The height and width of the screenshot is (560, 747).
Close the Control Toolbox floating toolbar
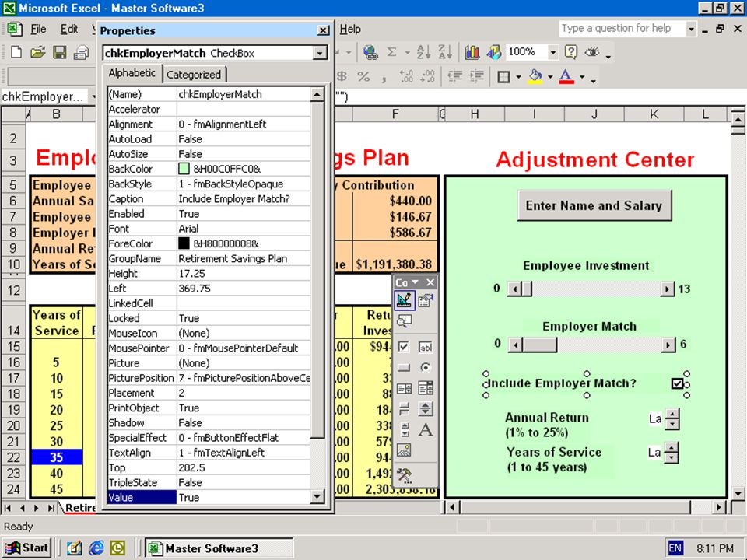[430, 282]
